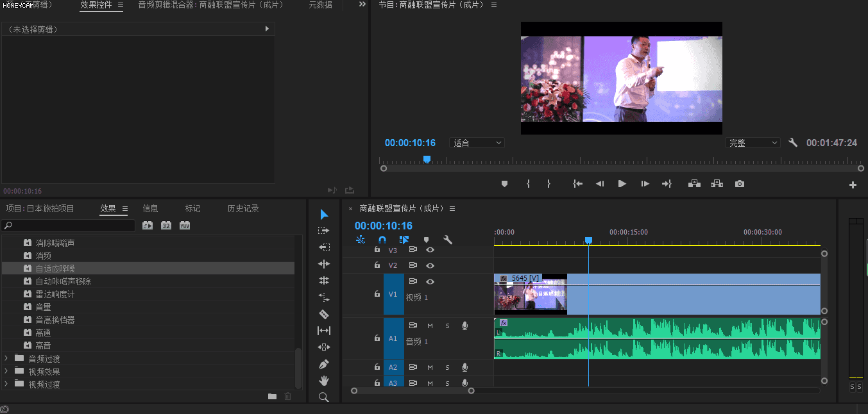Expand 视频过渡 folder
Viewport: 868px width, 414px height.
[6, 383]
